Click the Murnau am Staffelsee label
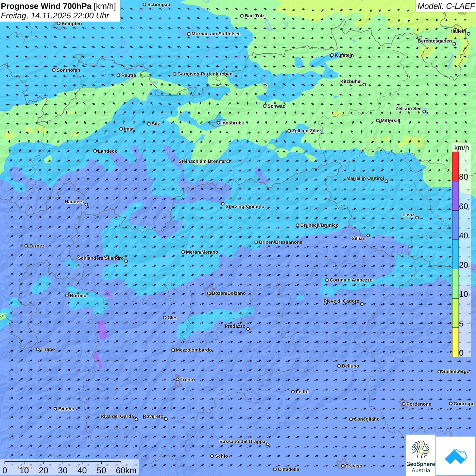Viewport: 476px width, 476px height. pos(216,34)
